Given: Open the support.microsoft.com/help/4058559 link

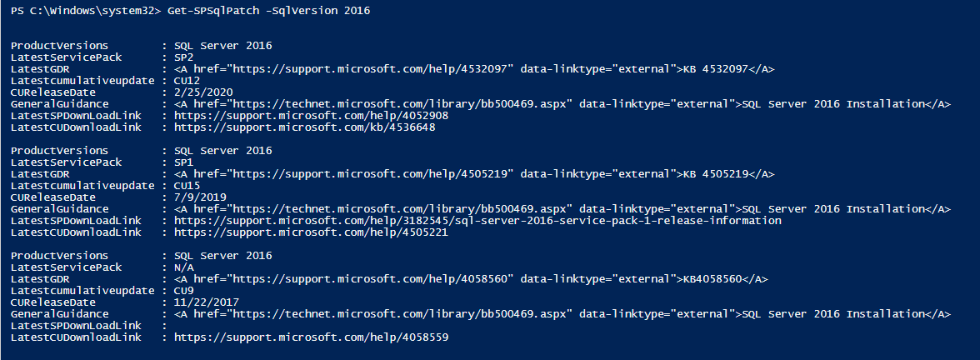Looking at the screenshot, I should point(311,337).
